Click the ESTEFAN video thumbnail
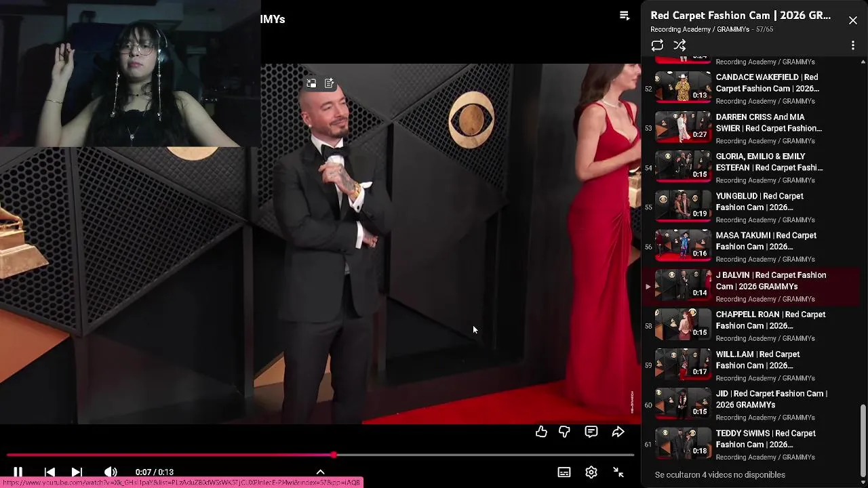 click(x=684, y=165)
